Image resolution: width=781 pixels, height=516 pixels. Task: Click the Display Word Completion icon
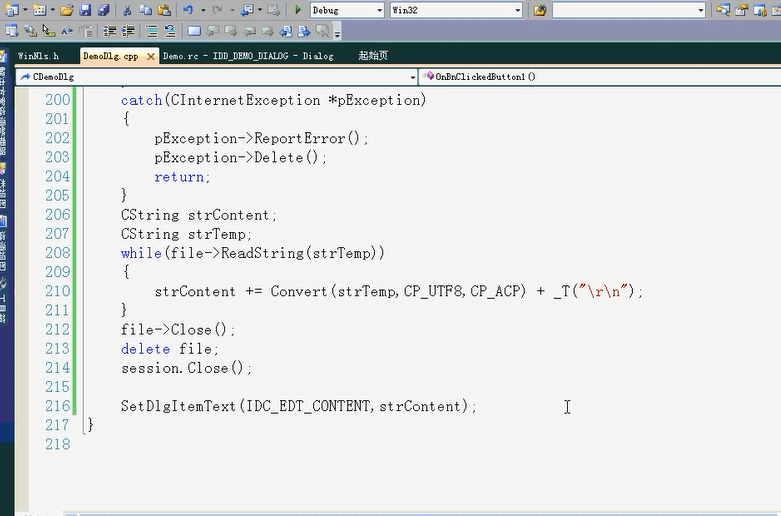click(67, 31)
